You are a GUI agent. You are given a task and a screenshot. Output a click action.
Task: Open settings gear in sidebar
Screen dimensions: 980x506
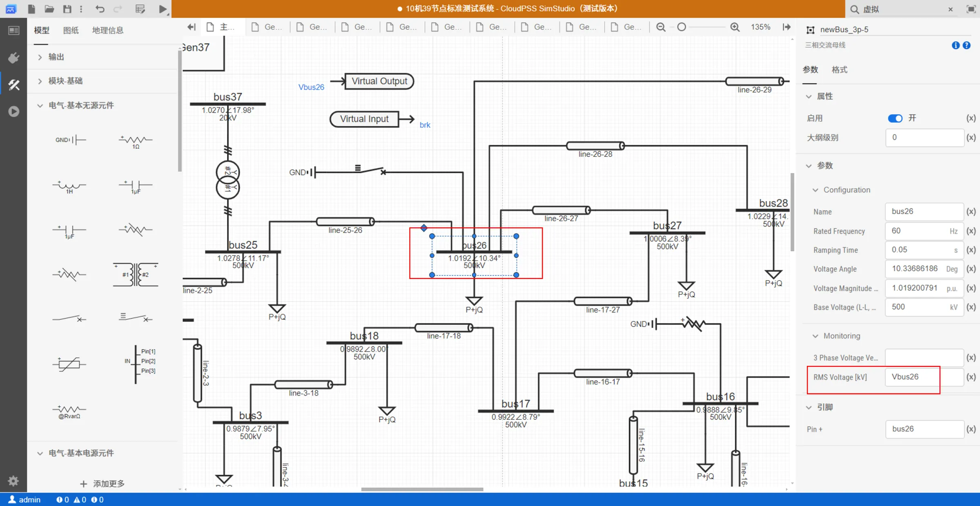pyautogui.click(x=13, y=481)
